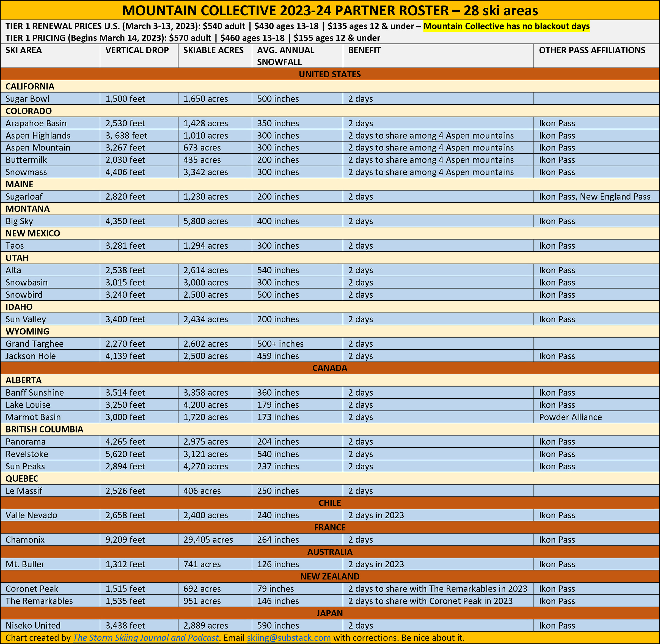Screen dimensions: 660x644
Task: Click Jackson Hole's '459 inches' cell
Action: click(x=298, y=356)
